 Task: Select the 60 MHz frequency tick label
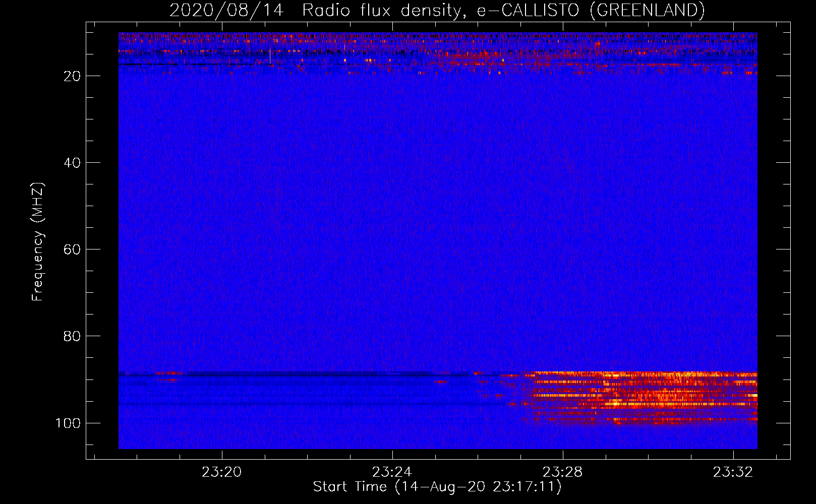point(72,249)
